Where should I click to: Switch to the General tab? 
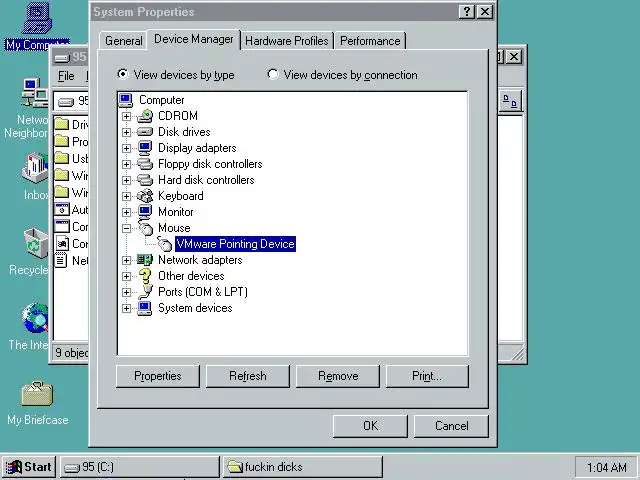click(124, 41)
